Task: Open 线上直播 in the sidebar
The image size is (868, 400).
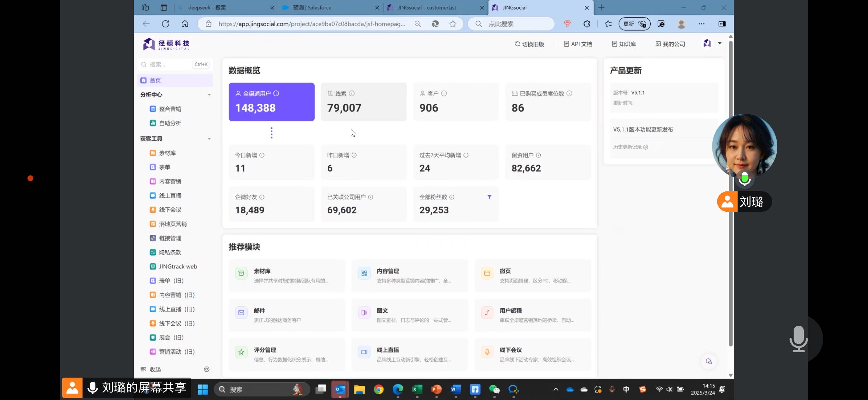Action: click(170, 196)
